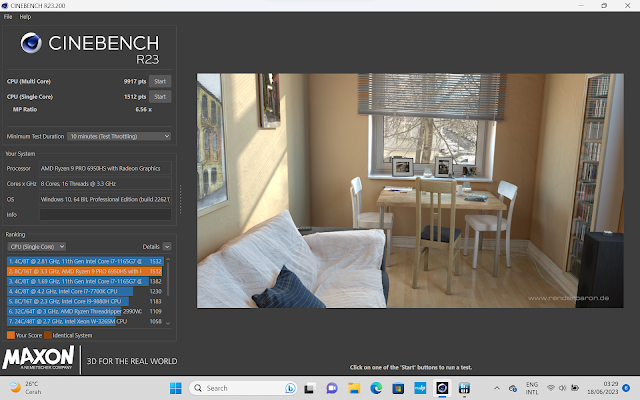This screenshot has width=640, height=400.
Task: Select ranking row 7 Intel Xeon W-3265M
Action: click(85, 321)
